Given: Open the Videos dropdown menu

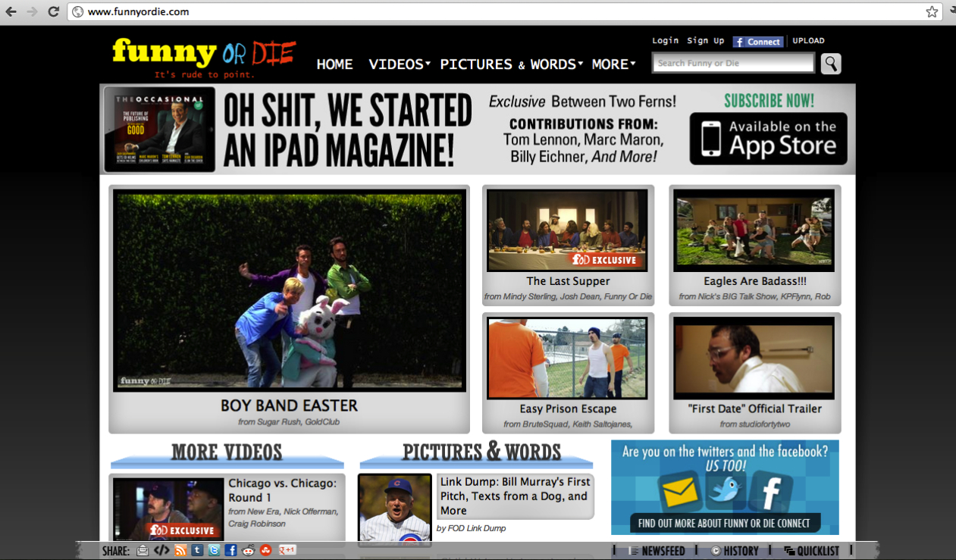Looking at the screenshot, I should tap(400, 64).
